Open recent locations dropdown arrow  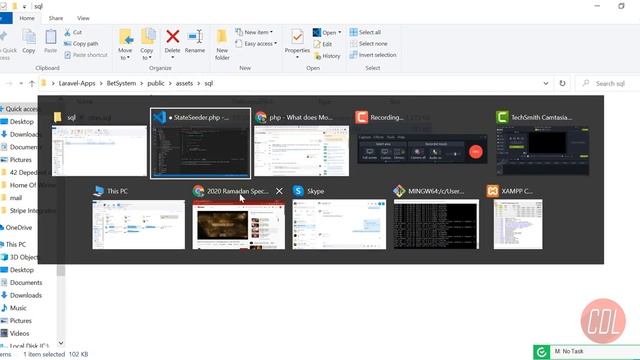pyautogui.click(x=21, y=84)
